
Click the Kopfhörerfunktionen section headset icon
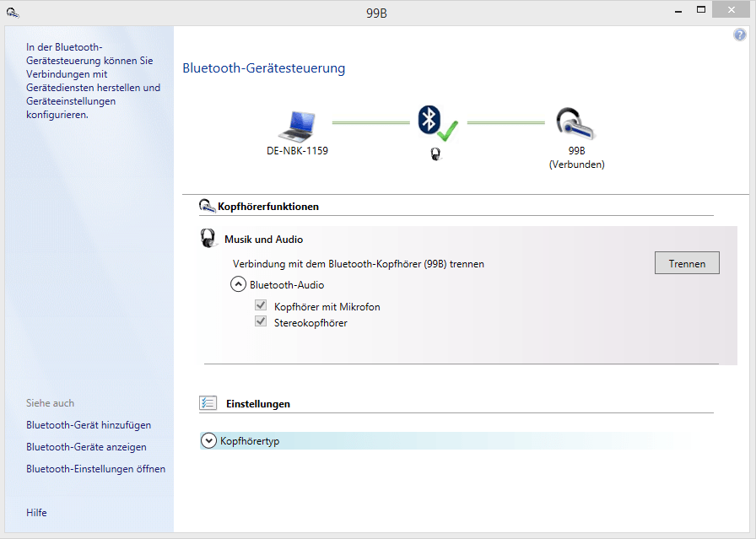207,206
